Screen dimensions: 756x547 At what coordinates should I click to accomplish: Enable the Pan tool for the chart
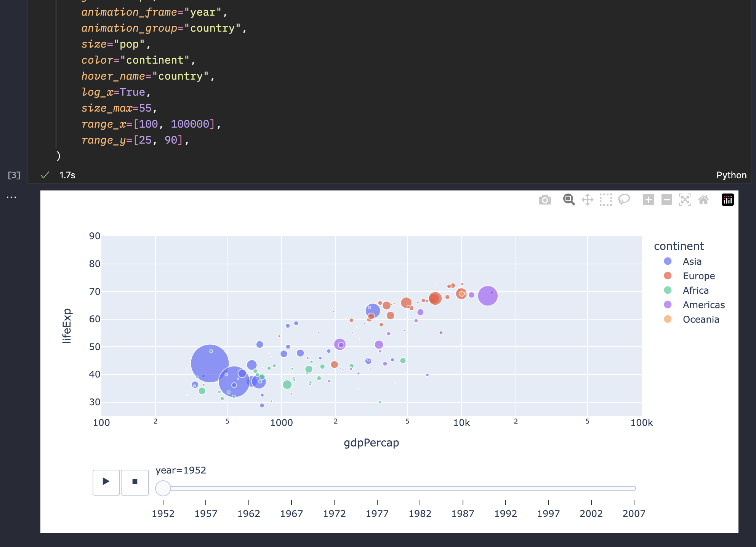[x=587, y=200]
